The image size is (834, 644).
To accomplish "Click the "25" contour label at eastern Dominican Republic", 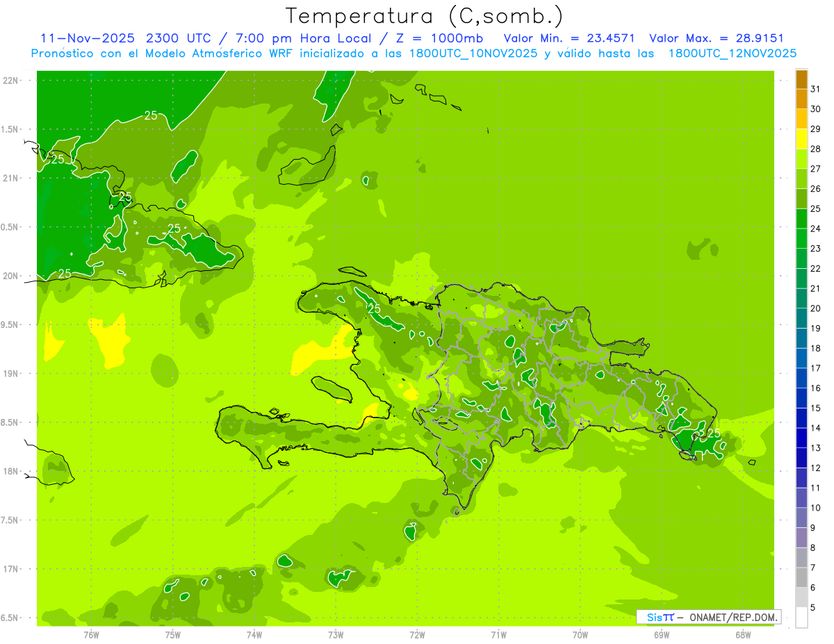I will coord(713,433).
